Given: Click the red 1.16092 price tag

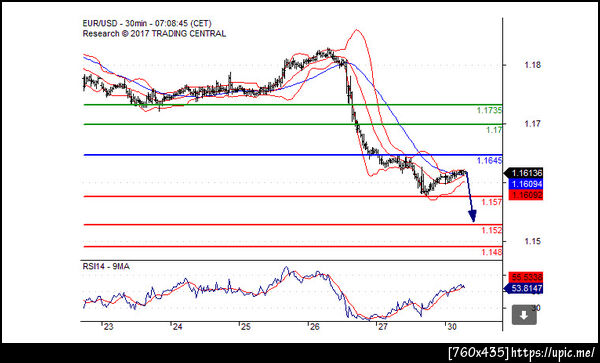Looking at the screenshot, I should [x=525, y=195].
